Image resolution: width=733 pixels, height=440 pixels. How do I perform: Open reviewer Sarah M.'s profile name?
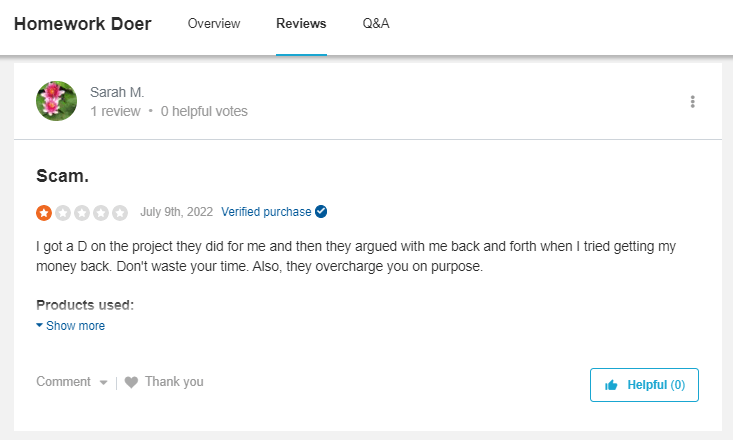pos(117,92)
